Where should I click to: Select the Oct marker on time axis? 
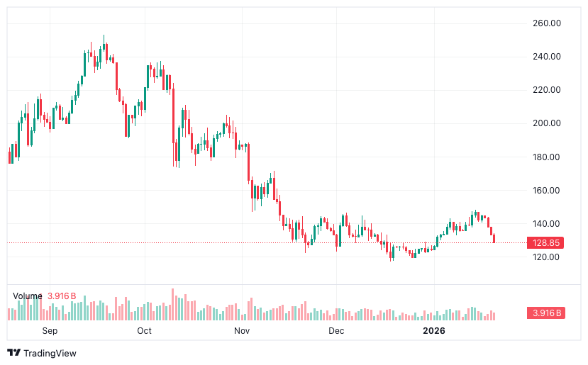pyautogui.click(x=144, y=331)
